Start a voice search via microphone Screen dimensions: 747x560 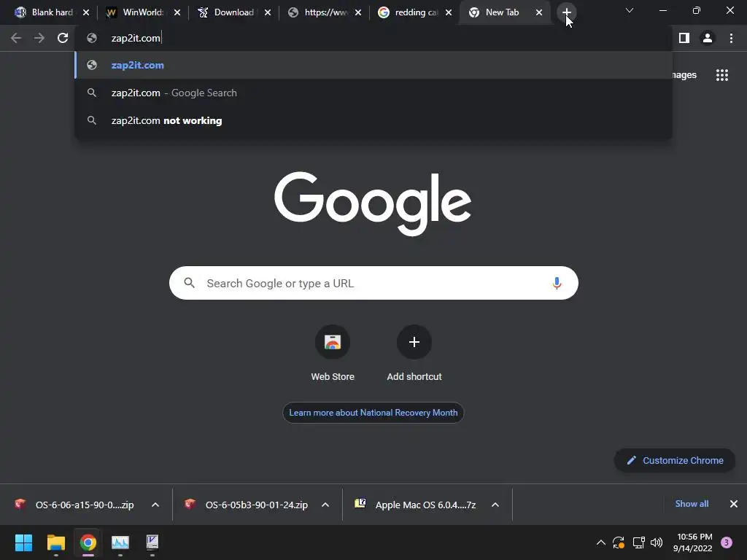tap(557, 284)
